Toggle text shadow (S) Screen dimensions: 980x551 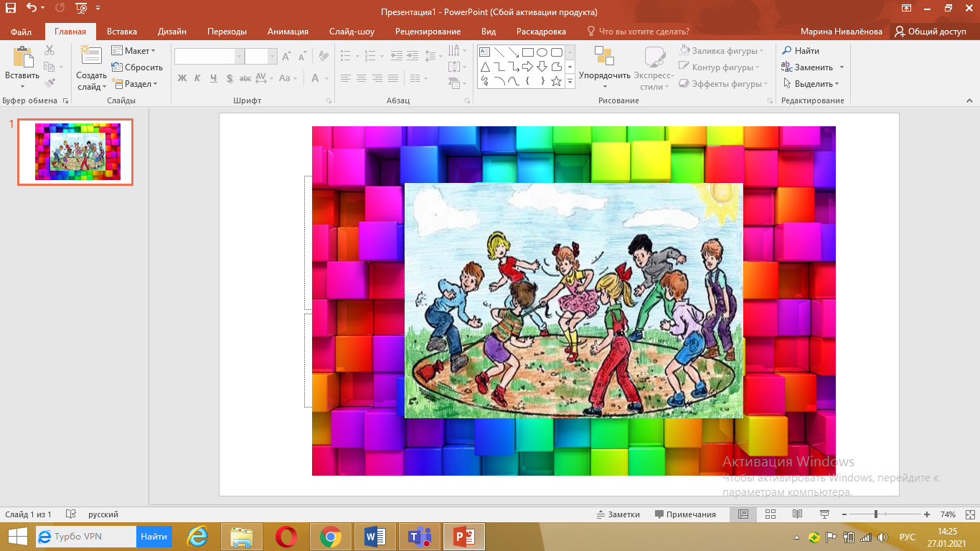[x=230, y=78]
